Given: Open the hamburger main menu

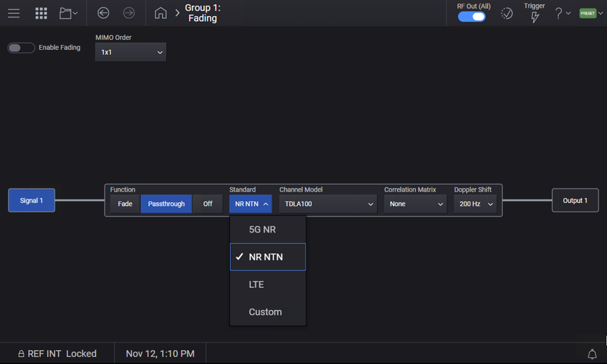Looking at the screenshot, I should 14,13.
